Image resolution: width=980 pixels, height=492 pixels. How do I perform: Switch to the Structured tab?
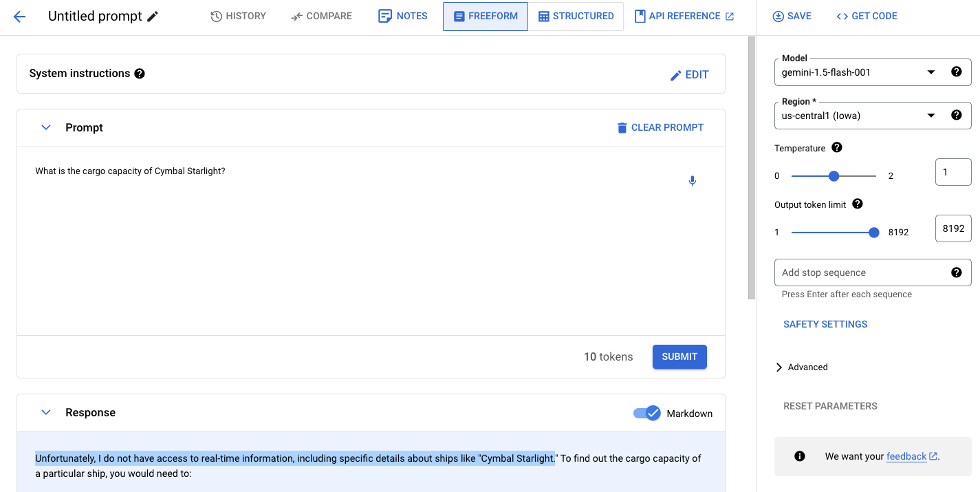576,17
